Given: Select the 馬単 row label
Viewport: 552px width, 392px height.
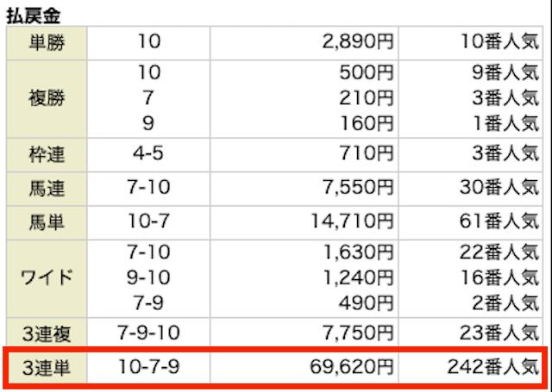Looking at the screenshot, I should pos(47,222).
